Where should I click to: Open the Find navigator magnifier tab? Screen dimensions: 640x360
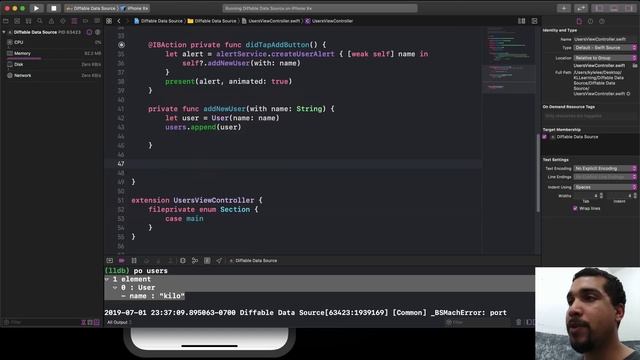click(40, 21)
